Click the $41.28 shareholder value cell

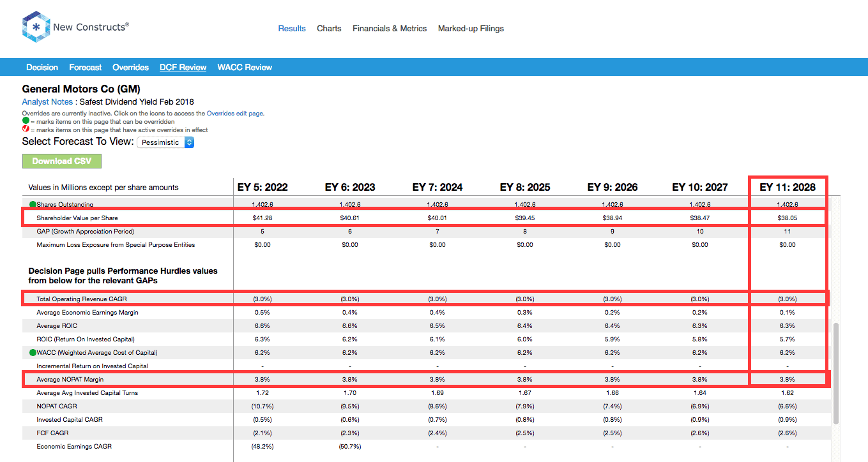coord(263,218)
